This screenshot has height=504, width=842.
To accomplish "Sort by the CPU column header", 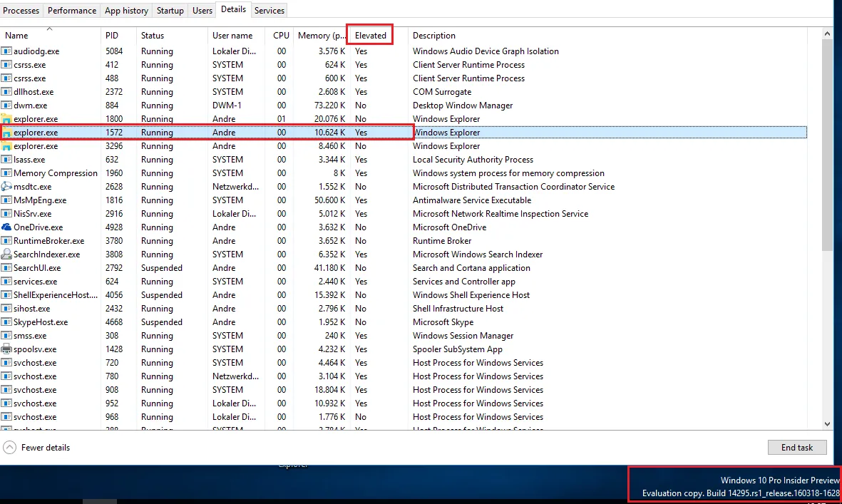I will point(281,36).
